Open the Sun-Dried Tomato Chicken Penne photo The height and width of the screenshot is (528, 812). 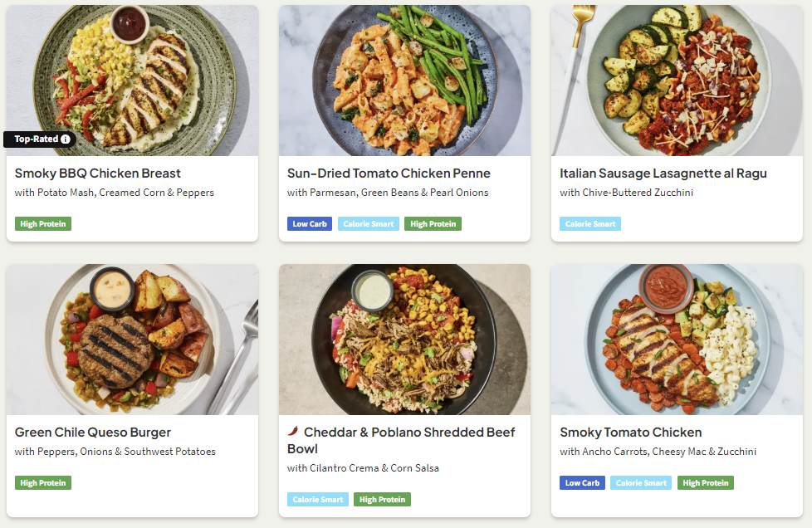click(x=404, y=81)
